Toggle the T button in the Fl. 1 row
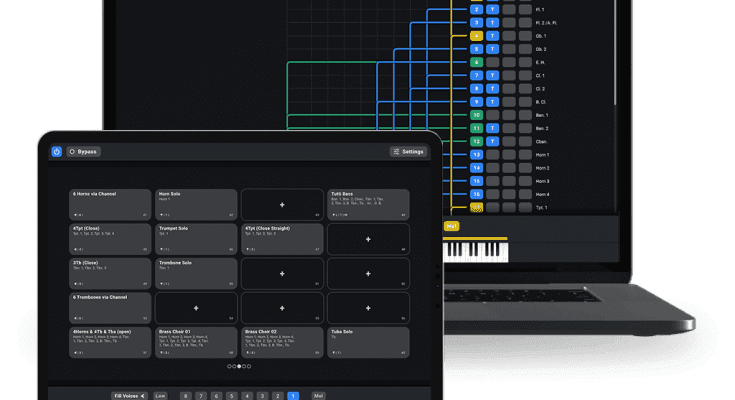This screenshot has width=735, height=400. click(x=492, y=9)
